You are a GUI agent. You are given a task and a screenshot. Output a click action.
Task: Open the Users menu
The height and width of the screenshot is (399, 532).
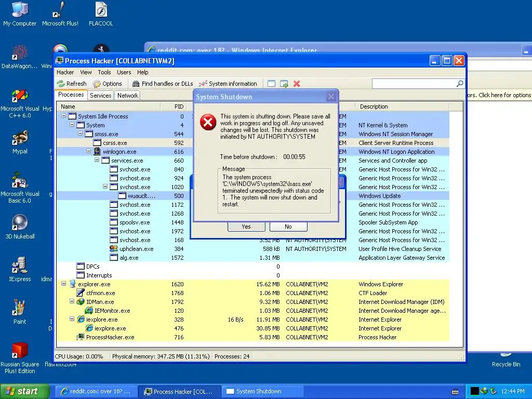click(124, 72)
